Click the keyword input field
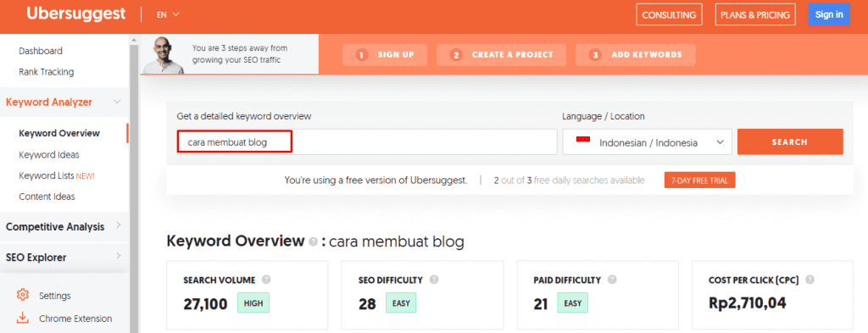The width and height of the screenshot is (868, 333). (366, 142)
